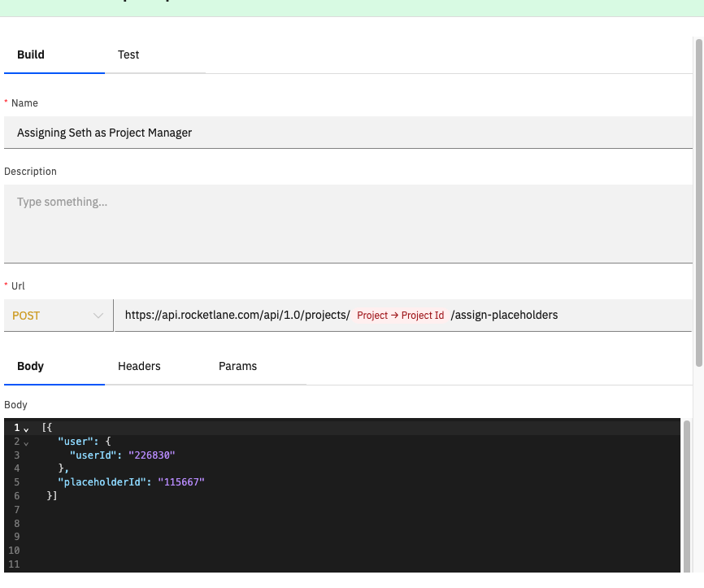Select the Body tab
The width and height of the screenshot is (704, 588).
(x=31, y=366)
